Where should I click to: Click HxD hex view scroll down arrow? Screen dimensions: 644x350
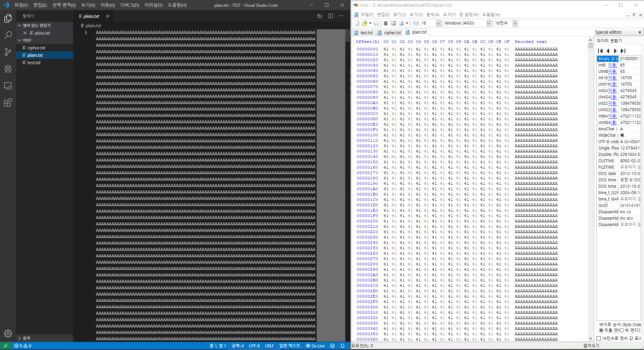[x=591, y=339]
